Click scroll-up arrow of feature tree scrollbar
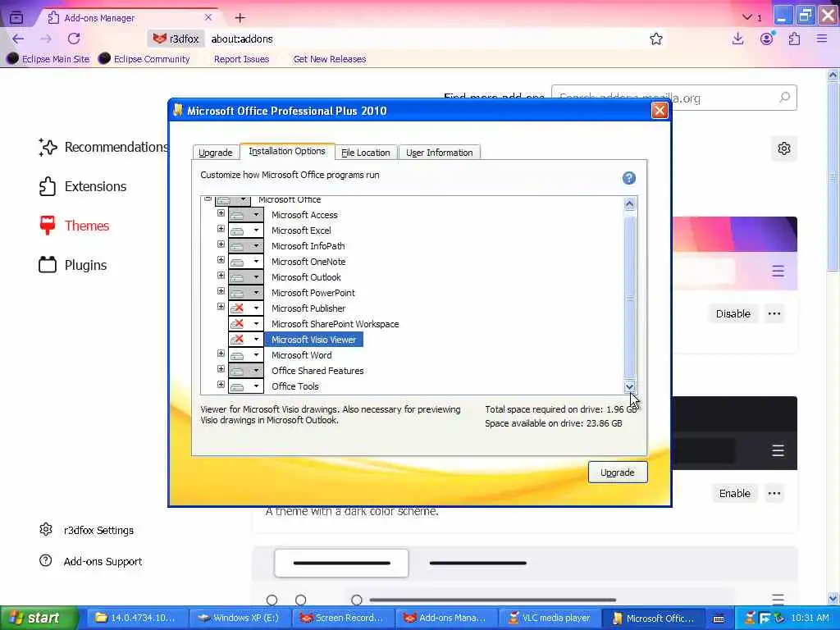This screenshot has width=840, height=630. pos(629,204)
